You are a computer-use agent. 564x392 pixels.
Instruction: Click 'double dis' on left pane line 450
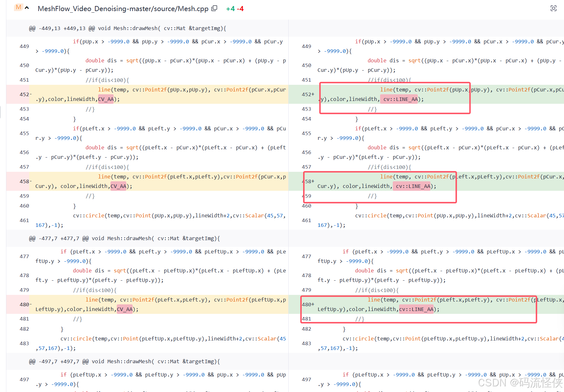click(101, 60)
